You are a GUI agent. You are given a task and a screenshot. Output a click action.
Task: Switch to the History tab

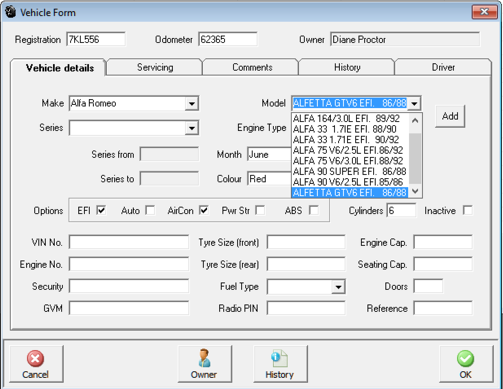[347, 67]
